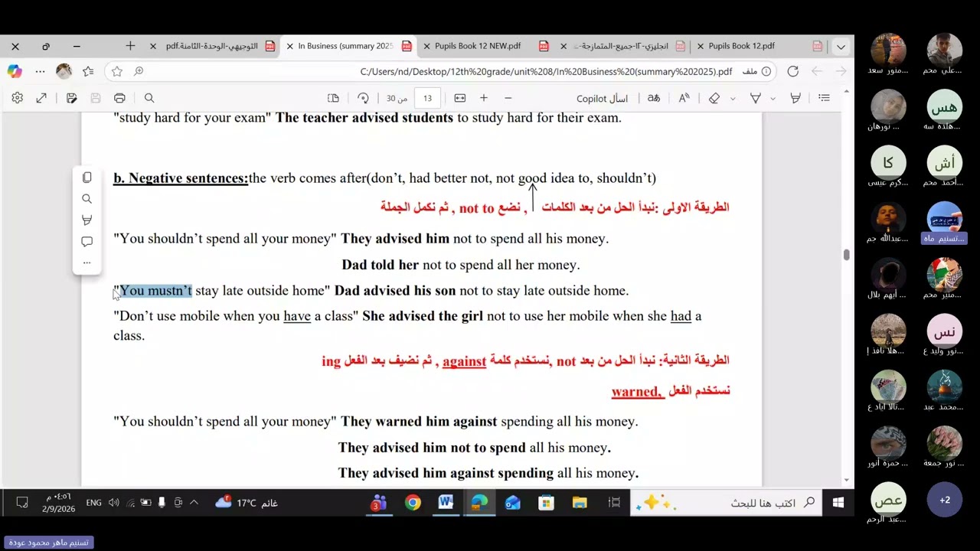Open Draw tool options dropdown
The height and width of the screenshot is (551, 980).
[x=773, y=99]
